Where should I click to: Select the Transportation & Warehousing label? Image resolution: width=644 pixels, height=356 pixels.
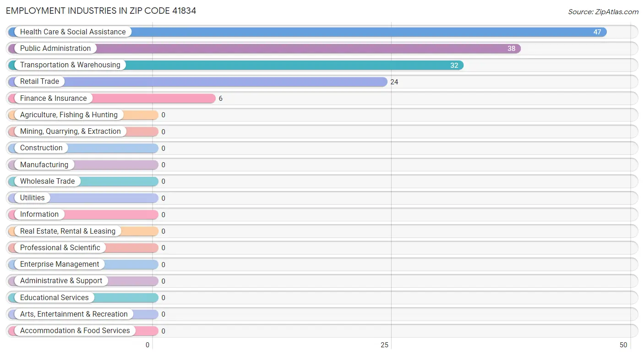point(70,65)
